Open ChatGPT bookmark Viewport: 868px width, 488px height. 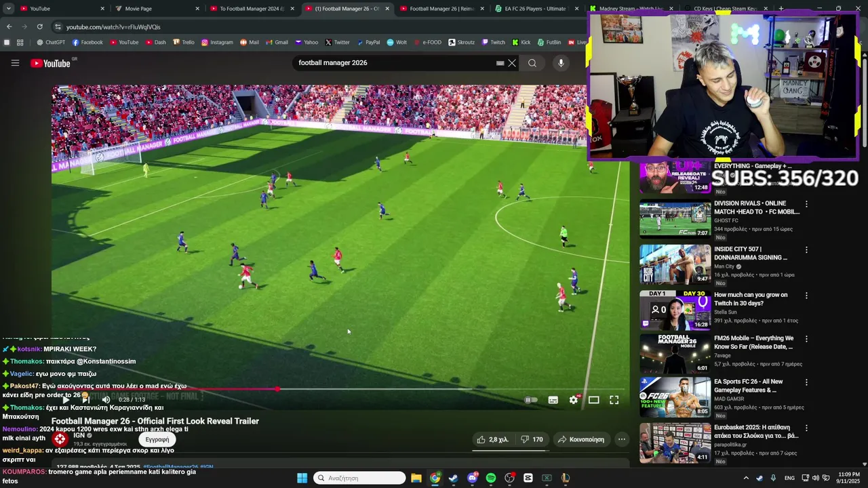point(51,42)
